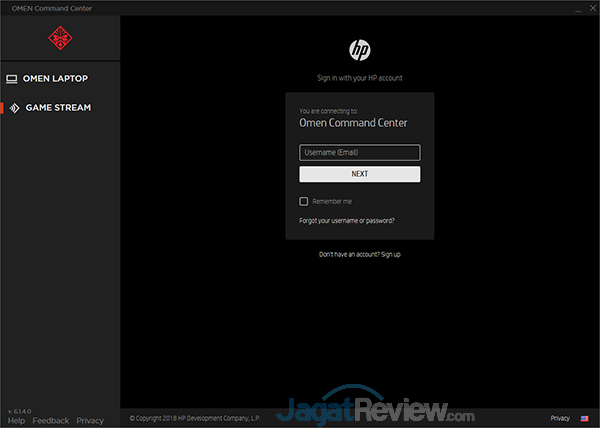The width and height of the screenshot is (600, 428).
Task: Open Feedback in the sidebar footer
Action: pos(51,421)
